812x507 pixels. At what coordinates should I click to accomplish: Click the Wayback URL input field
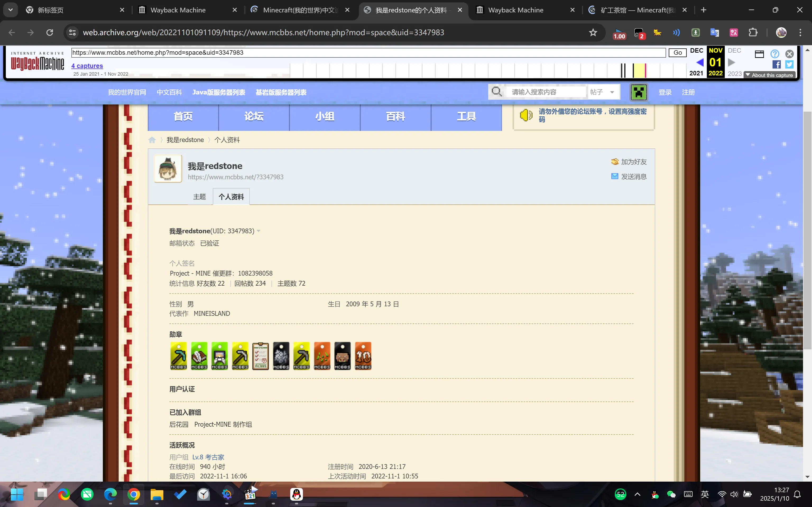point(368,53)
